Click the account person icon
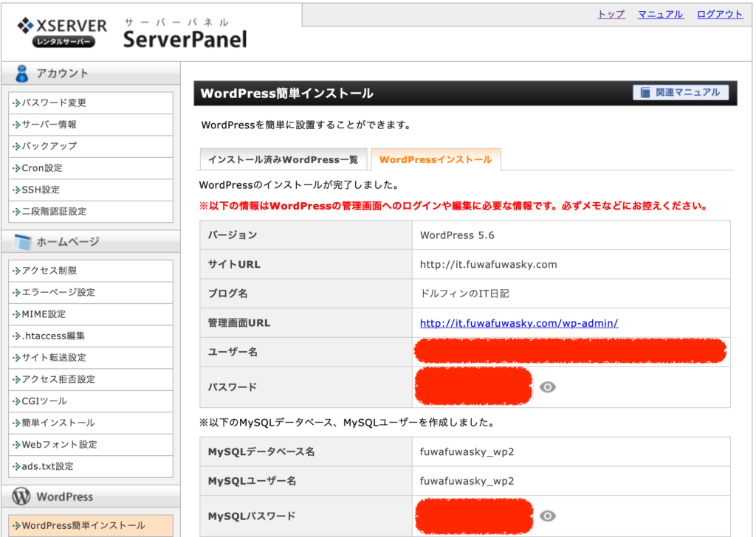This screenshot has height=537, width=756. 21,73
